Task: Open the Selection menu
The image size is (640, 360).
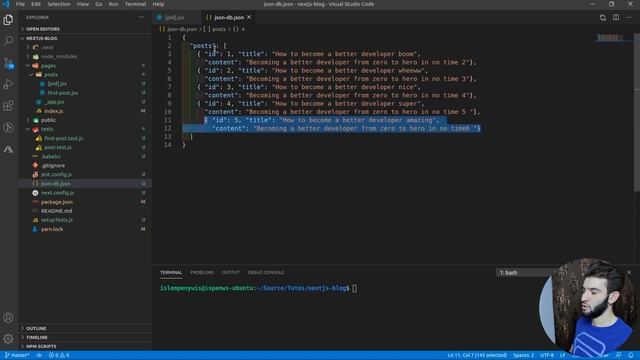Action: [x=59, y=4]
